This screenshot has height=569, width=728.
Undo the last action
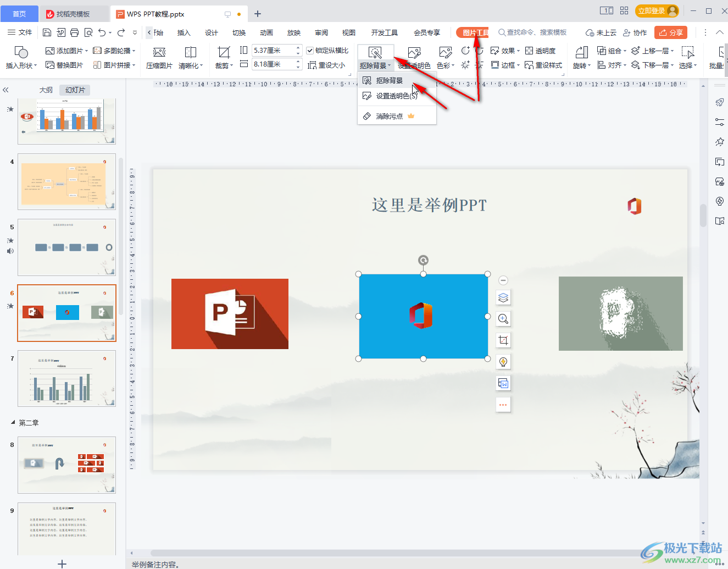click(x=102, y=32)
